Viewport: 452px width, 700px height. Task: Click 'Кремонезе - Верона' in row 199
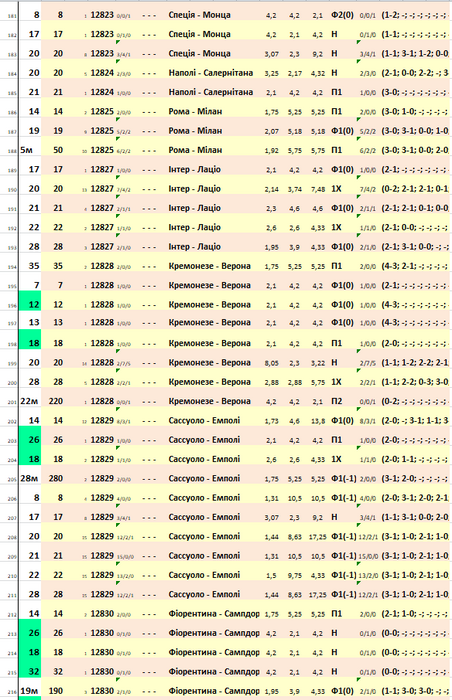(209, 362)
